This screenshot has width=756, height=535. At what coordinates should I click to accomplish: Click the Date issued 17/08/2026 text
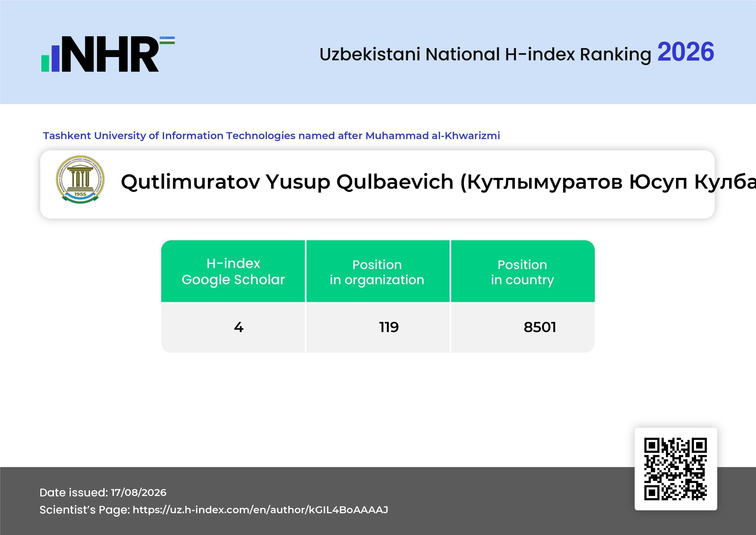point(103,493)
